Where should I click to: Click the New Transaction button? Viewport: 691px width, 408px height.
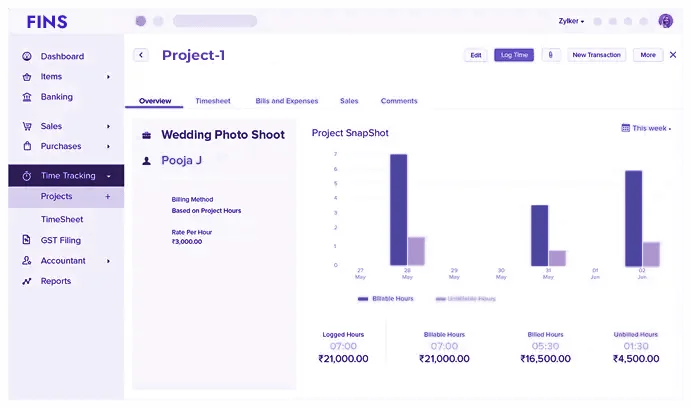click(x=596, y=55)
